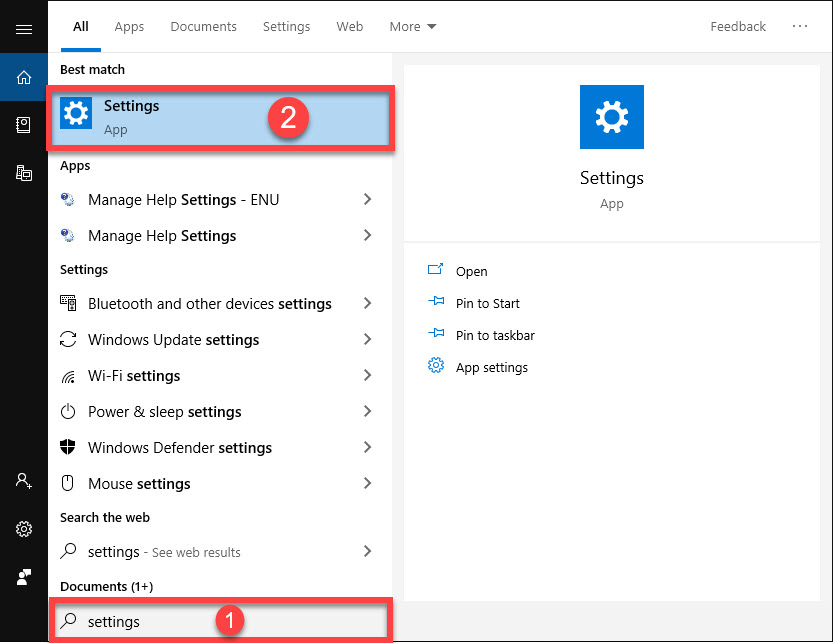
Task: Expand Power & sleep settings chevron
Action: tap(367, 411)
